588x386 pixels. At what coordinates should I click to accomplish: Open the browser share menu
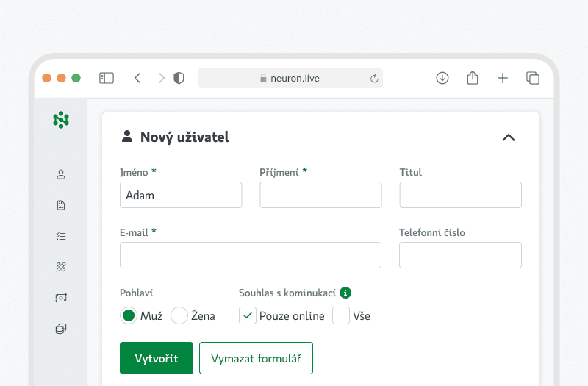473,78
